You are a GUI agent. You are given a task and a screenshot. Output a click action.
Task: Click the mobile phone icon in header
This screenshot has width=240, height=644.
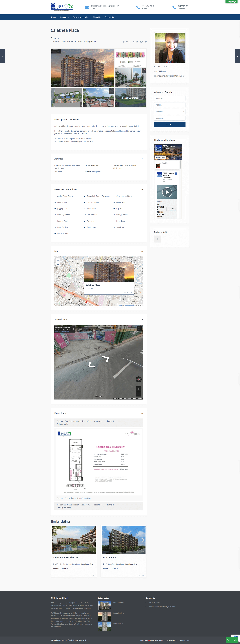pyautogui.click(x=138, y=7)
